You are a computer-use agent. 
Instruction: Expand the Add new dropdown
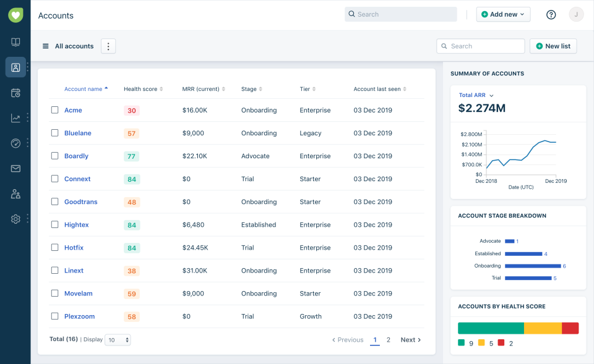503,14
